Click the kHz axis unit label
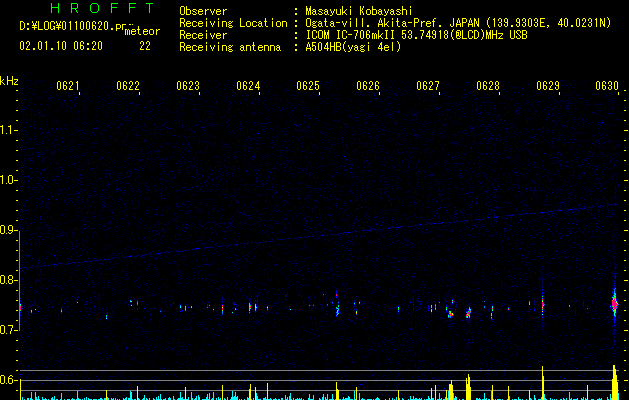Image resolution: width=629 pixels, height=400 pixels. [x=9, y=81]
